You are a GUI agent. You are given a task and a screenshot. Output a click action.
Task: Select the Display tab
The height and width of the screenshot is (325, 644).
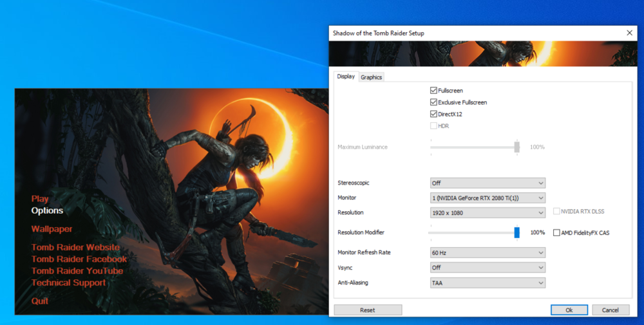click(346, 77)
